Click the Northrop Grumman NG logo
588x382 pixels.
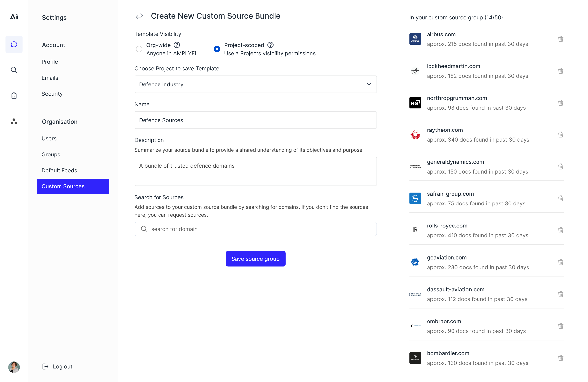click(415, 103)
